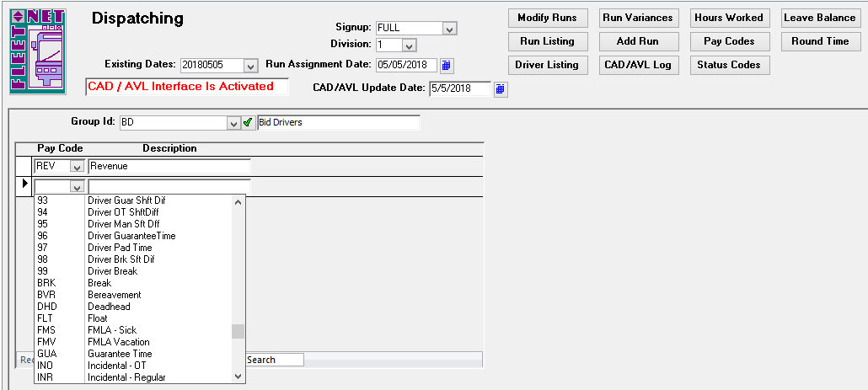This screenshot has height=390, width=868.
Task: Expand the Existing Dates dropdown
Action: click(x=250, y=66)
